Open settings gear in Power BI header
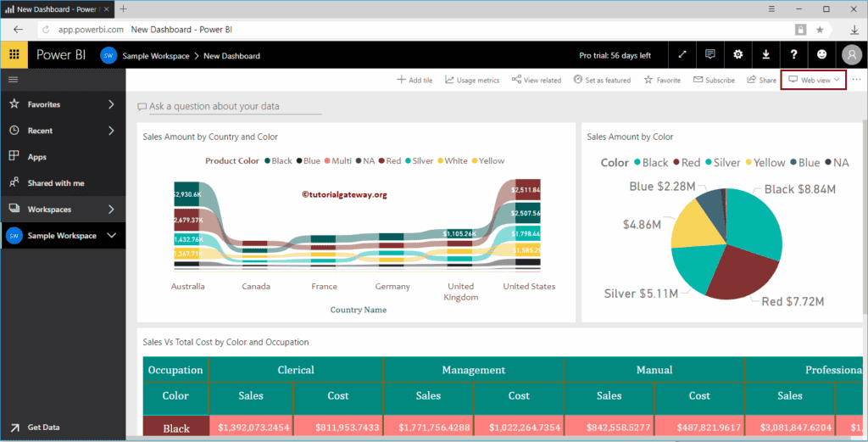The width and height of the screenshot is (868, 442). tap(738, 55)
